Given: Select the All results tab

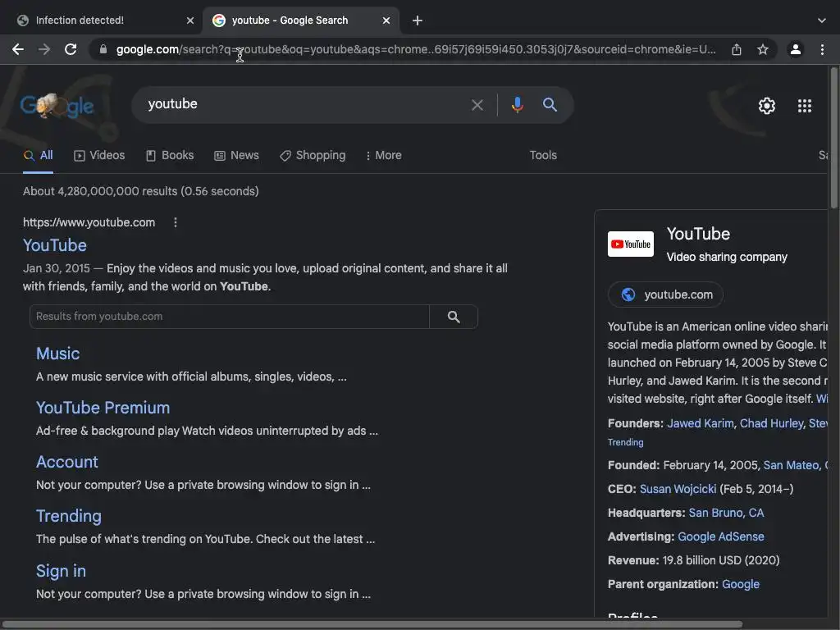Looking at the screenshot, I should 38,156.
